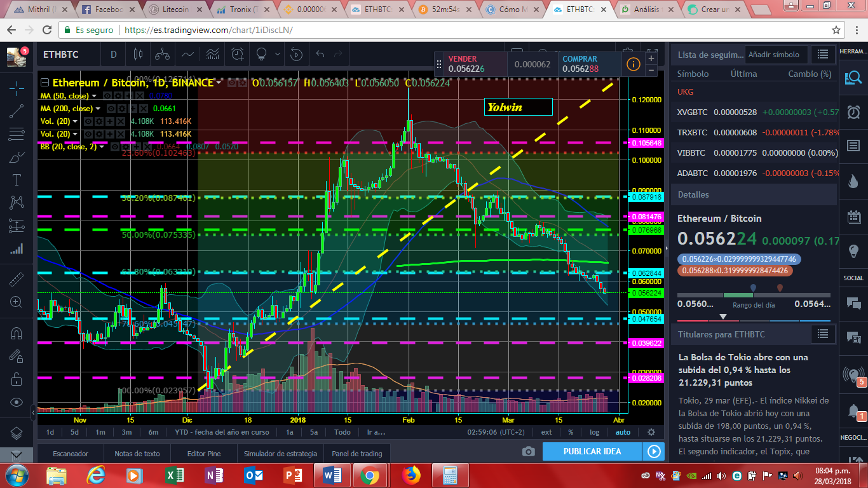Select the trend line drawing tool
The width and height of the screenshot is (868, 488).
(x=17, y=111)
